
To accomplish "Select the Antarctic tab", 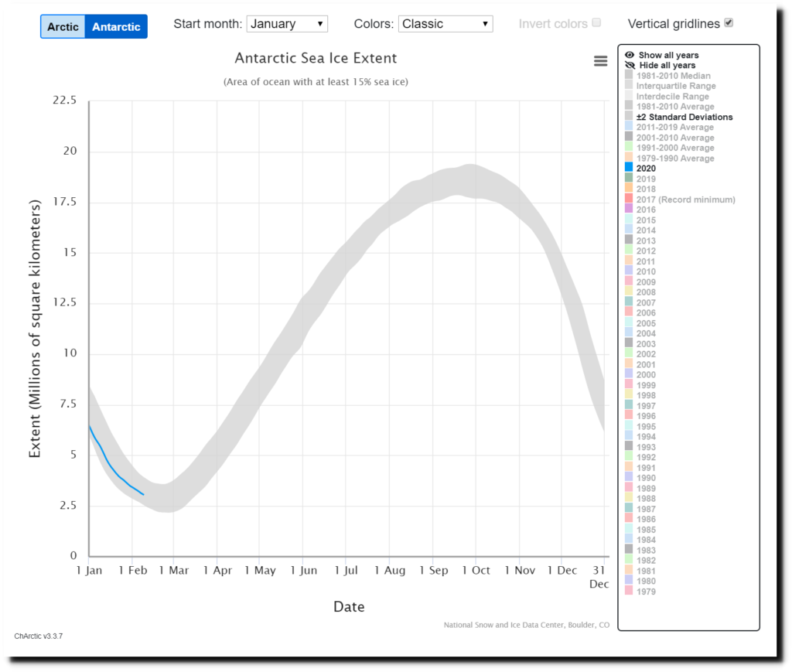I will click(116, 26).
